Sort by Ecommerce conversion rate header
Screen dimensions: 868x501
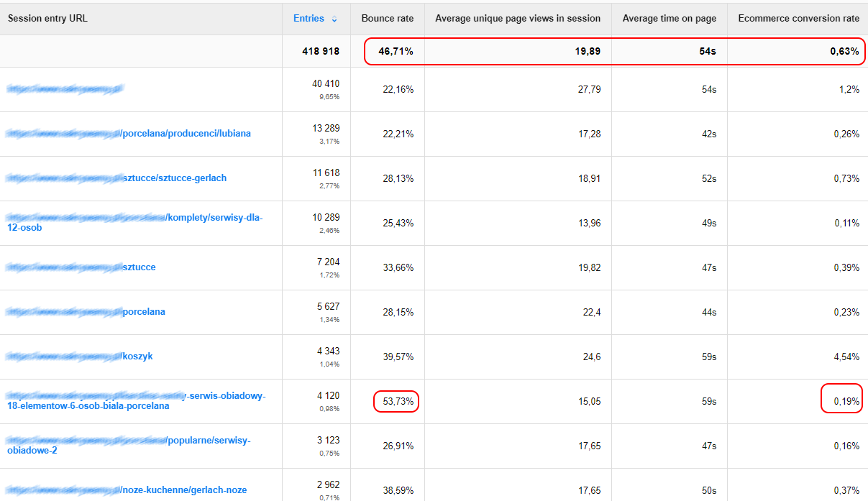798,19
